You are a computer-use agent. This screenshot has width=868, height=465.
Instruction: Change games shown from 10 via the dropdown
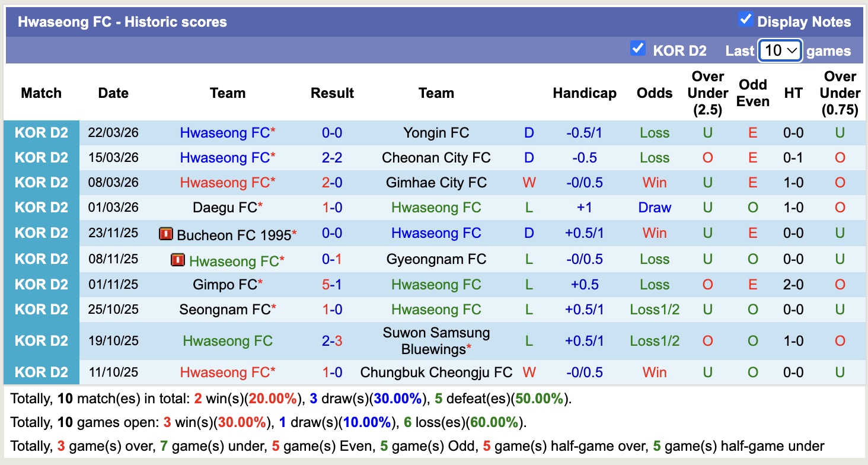click(780, 51)
